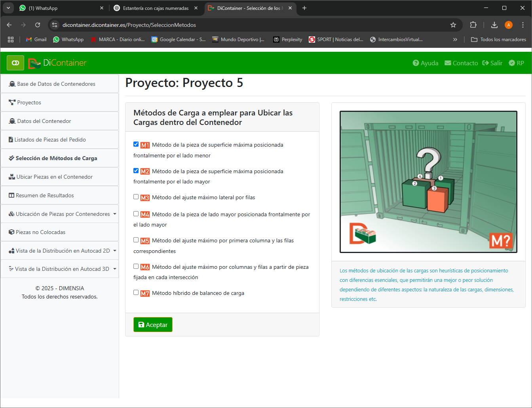
Task: Go to Datos del Contenedor
Action: point(60,121)
